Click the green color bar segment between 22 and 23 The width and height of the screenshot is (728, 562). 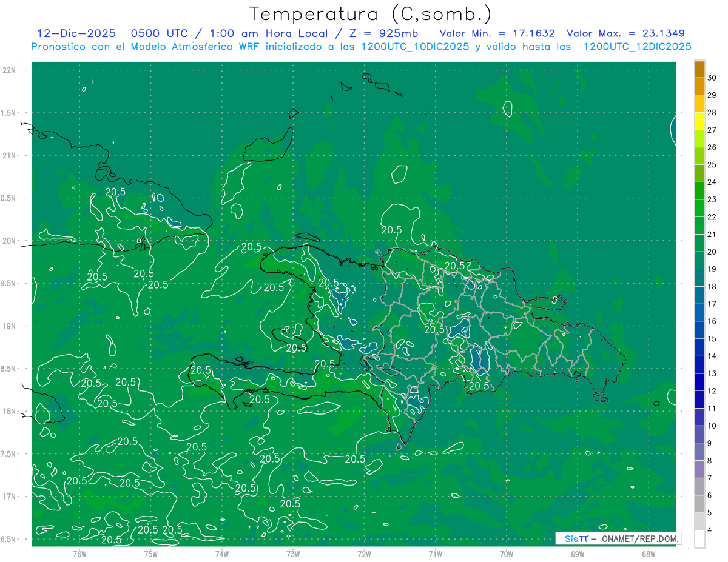tap(699, 208)
